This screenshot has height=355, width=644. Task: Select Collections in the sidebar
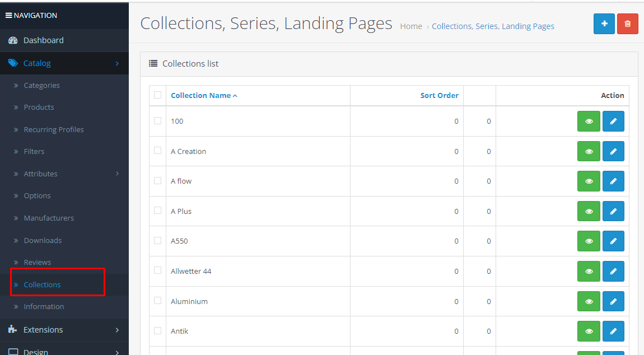click(42, 285)
